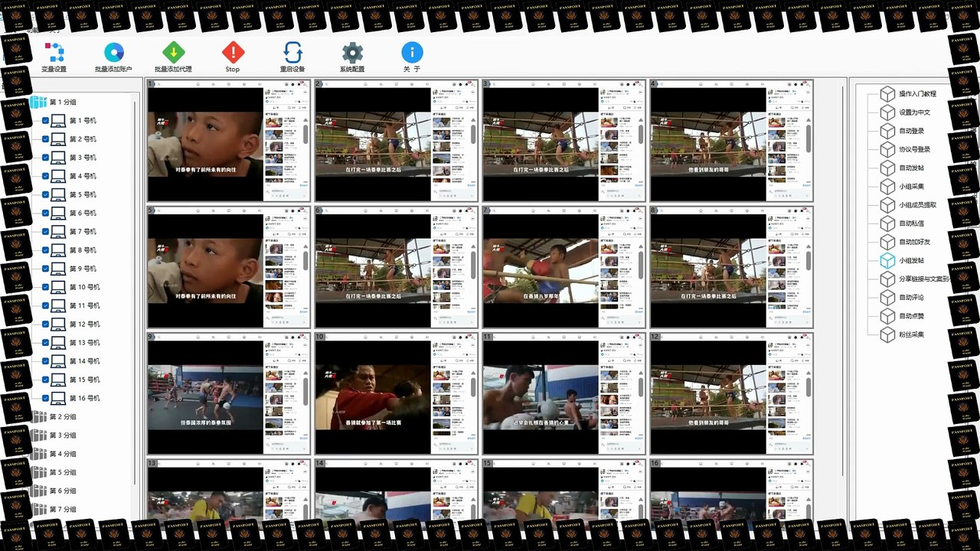Click the 批量添加代理 download icon
980x551 pixels.
(173, 52)
